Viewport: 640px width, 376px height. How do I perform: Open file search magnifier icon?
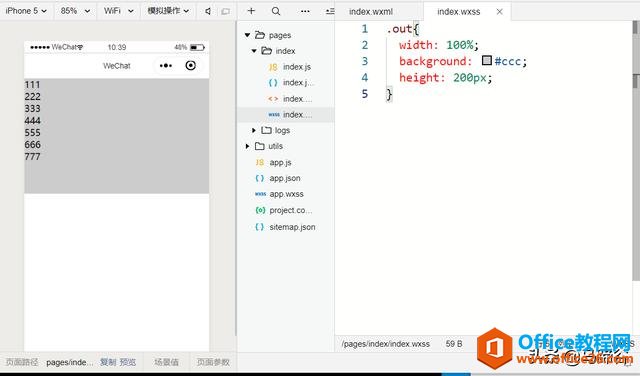point(276,11)
